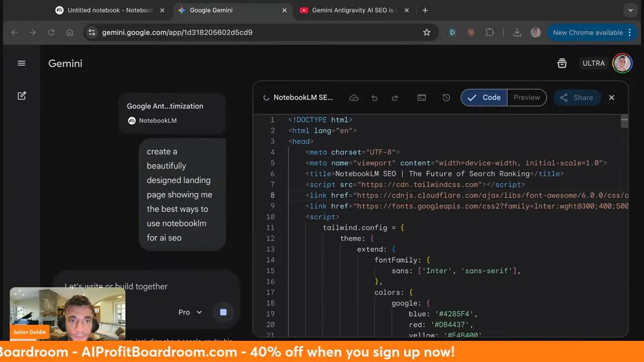Open the Gemini sidebar hamburger menu
This screenshot has height=362, width=644.
coord(21,63)
